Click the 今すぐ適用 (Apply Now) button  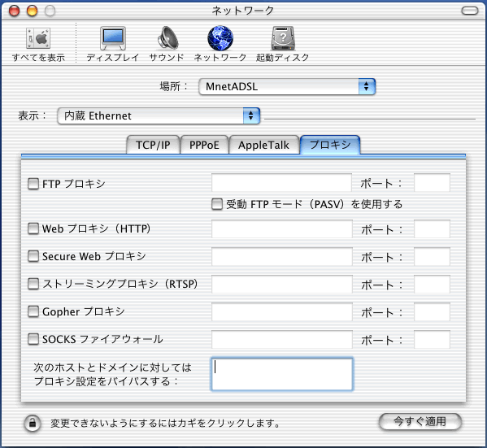(x=420, y=422)
